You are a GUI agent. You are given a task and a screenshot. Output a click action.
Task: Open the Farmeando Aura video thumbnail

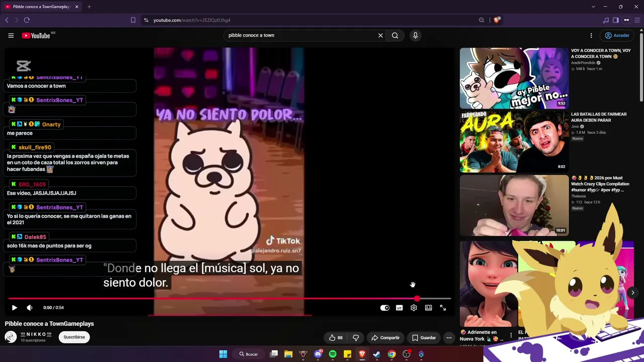point(514,142)
